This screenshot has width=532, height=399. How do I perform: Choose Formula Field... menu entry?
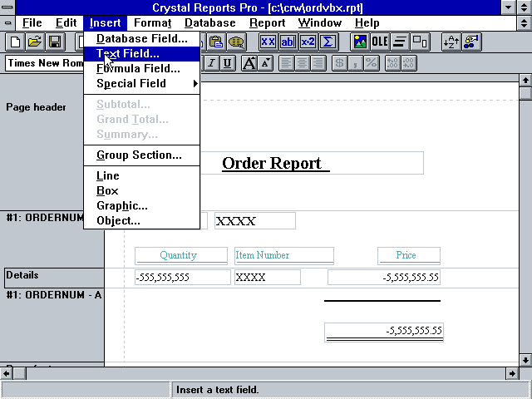coord(142,68)
